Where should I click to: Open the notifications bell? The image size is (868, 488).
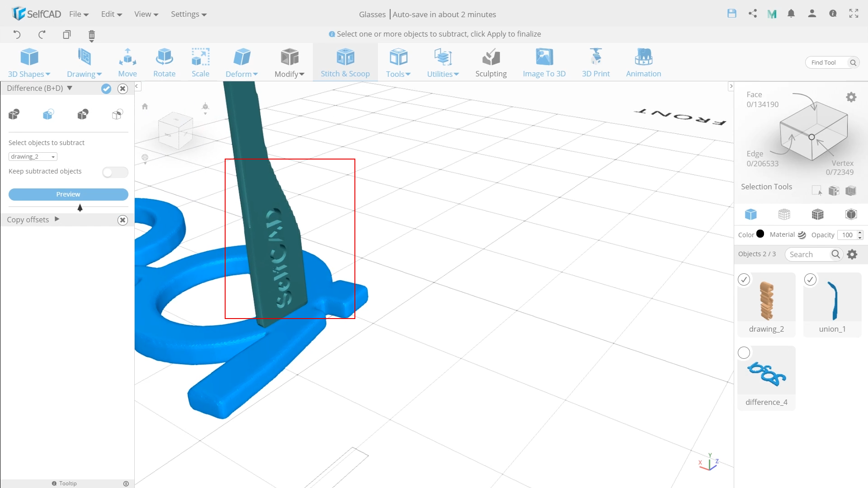click(791, 14)
